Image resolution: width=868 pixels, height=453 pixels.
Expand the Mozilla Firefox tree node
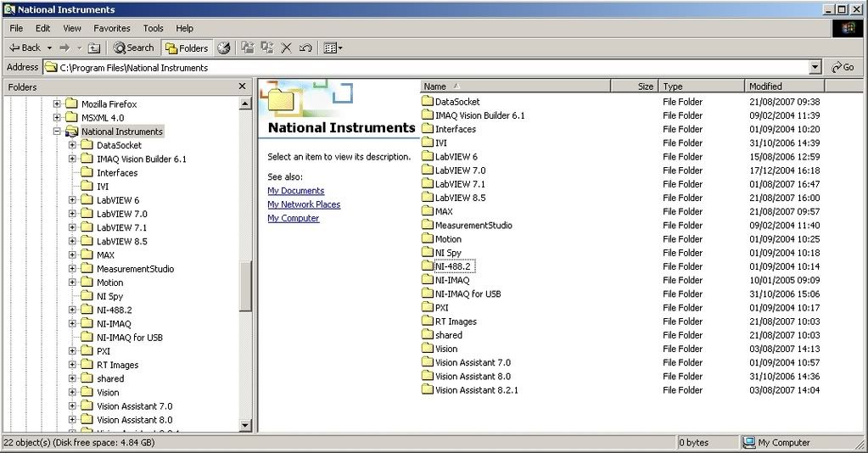[x=57, y=103]
